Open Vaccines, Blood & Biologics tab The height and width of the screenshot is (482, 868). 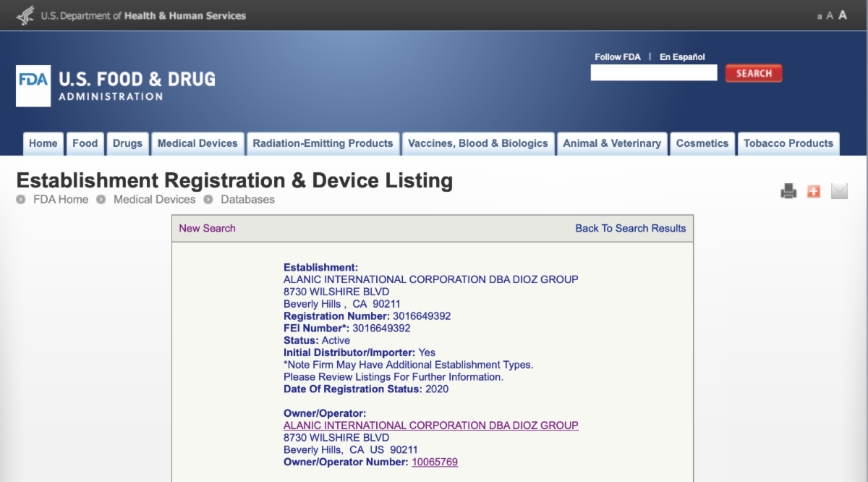pos(478,143)
